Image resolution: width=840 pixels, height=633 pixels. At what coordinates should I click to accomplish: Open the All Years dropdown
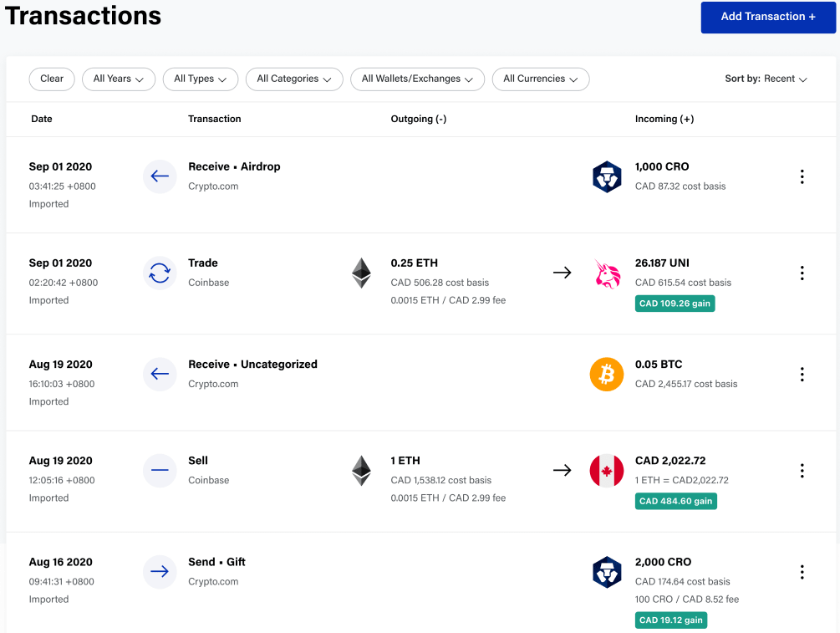[x=118, y=79]
